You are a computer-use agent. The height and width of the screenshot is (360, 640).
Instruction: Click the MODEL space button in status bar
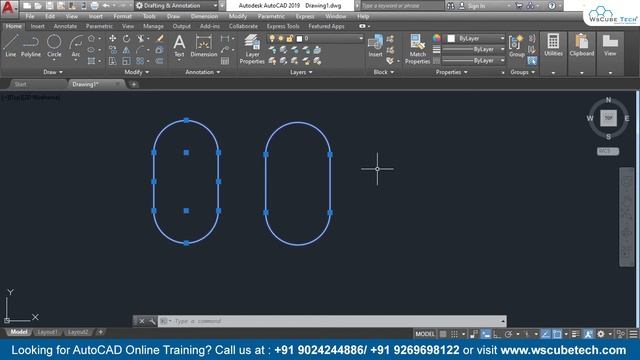(425, 334)
